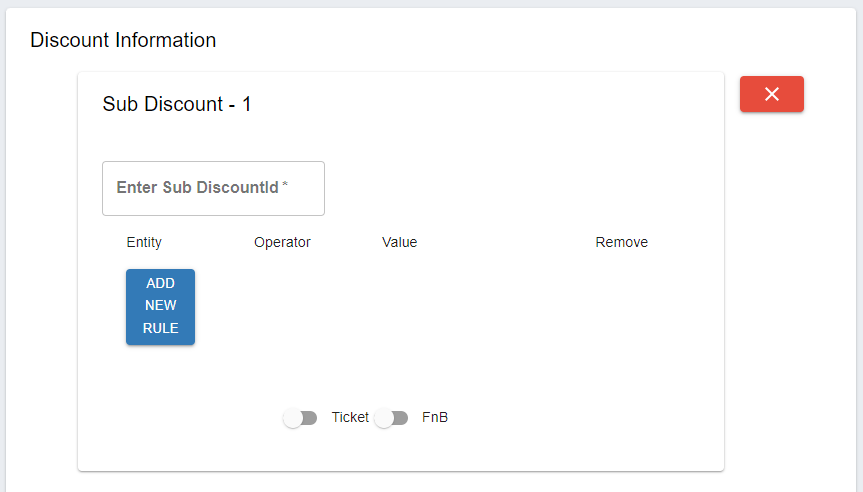This screenshot has height=492, width=863.
Task: Turn on the Ticket toggle knob
Action: [x=293, y=418]
